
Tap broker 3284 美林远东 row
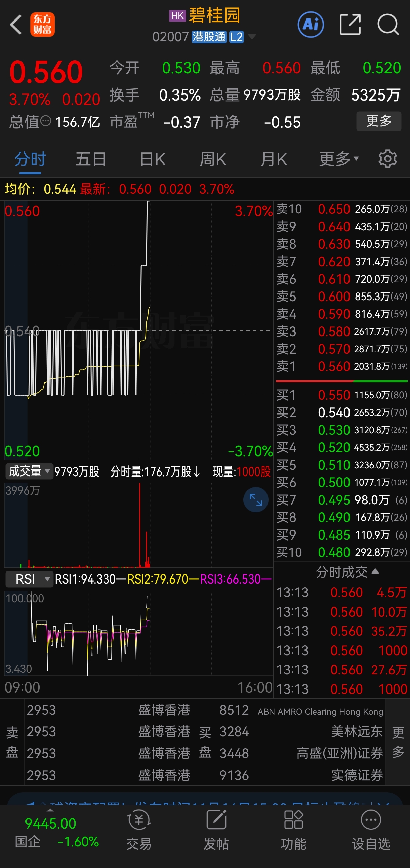pyautogui.click(x=301, y=732)
